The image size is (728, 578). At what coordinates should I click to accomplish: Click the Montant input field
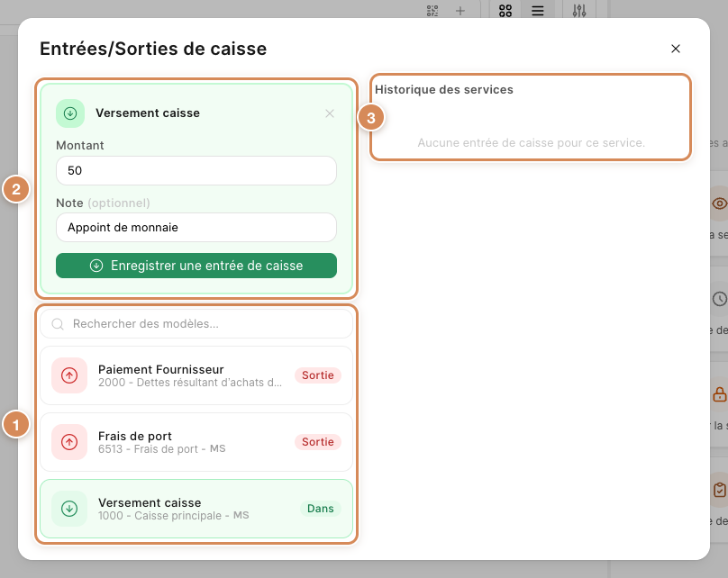click(196, 171)
